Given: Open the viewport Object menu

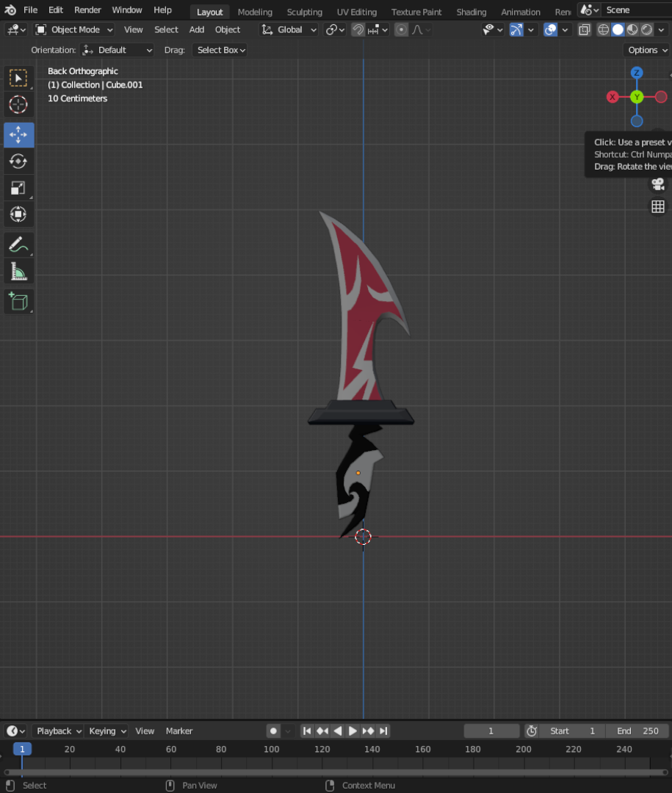Looking at the screenshot, I should click(x=228, y=30).
